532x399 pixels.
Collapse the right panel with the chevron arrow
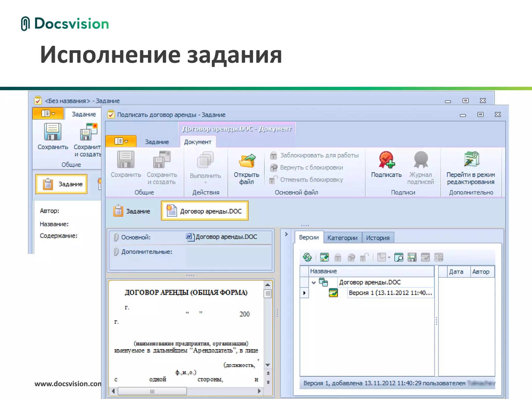(x=286, y=234)
